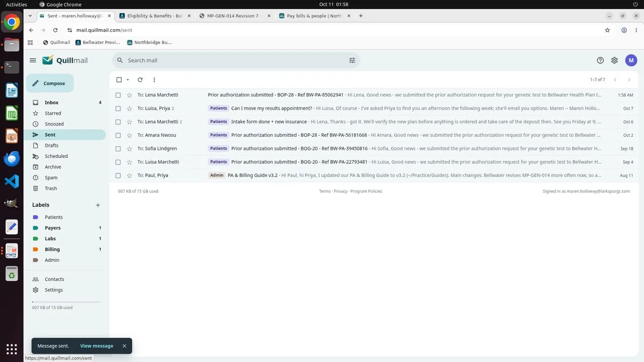This screenshot has height=362, width=644.
Task: Open Bellwater Provi... bookmark
Action: [98, 42]
